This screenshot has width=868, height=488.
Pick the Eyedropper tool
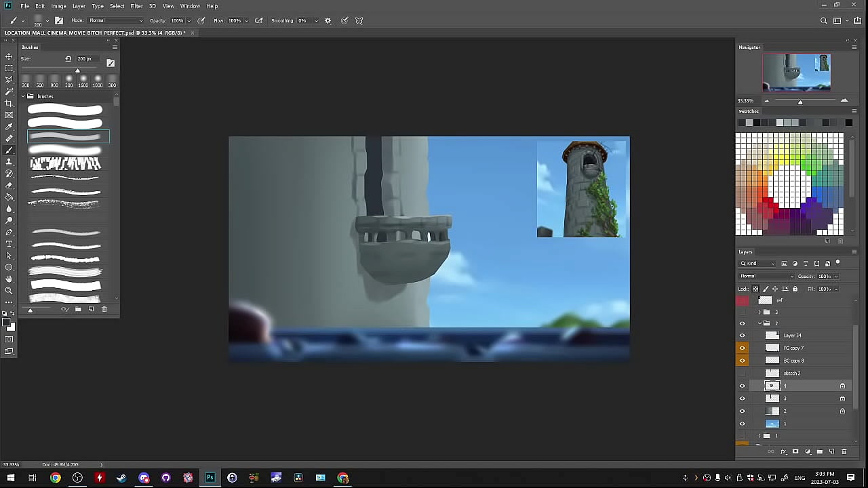9,127
